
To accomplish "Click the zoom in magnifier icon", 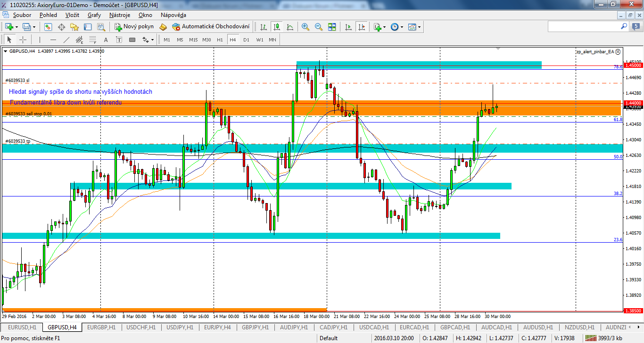I will [x=305, y=27].
